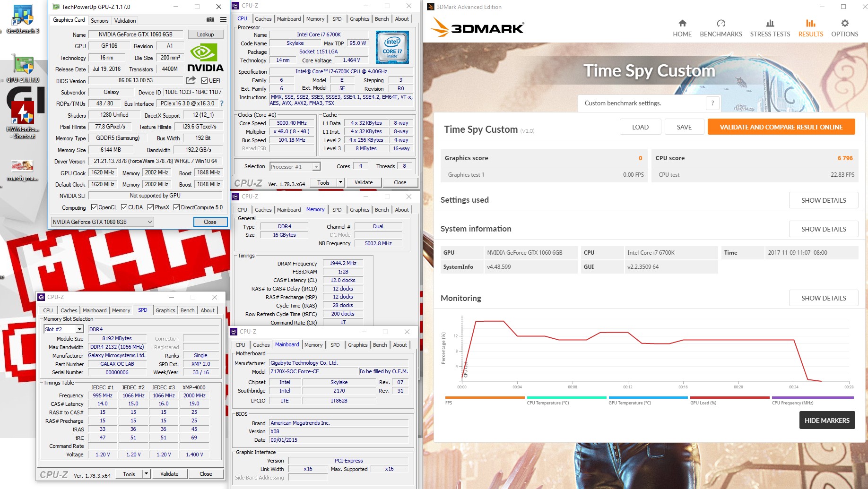Click the CPU-Z SPD window title icon
This screenshot has width=868, height=489.
[x=41, y=297]
